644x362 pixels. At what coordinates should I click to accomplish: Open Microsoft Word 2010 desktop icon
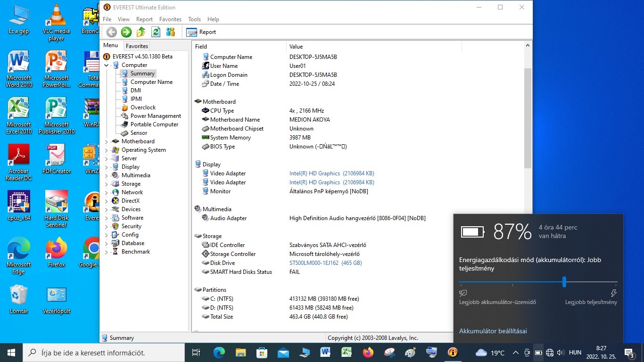[x=19, y=69]
